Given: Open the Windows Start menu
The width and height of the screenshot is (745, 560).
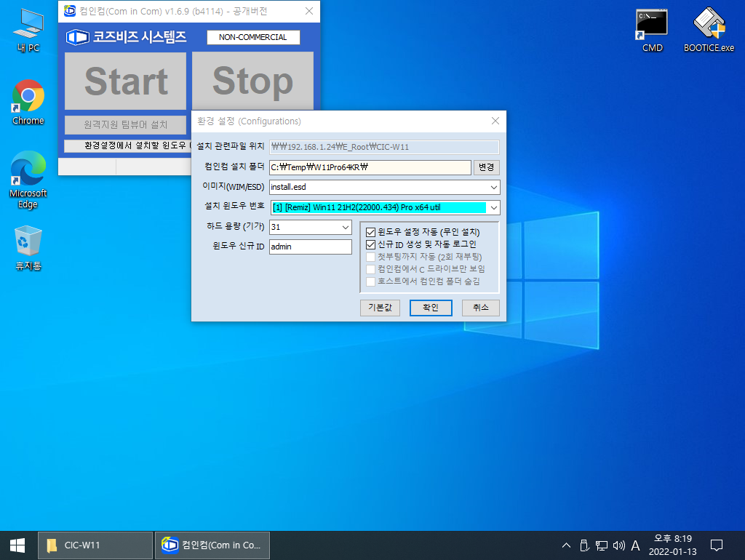Looking at the screenshot, I should tap(17, 545).
